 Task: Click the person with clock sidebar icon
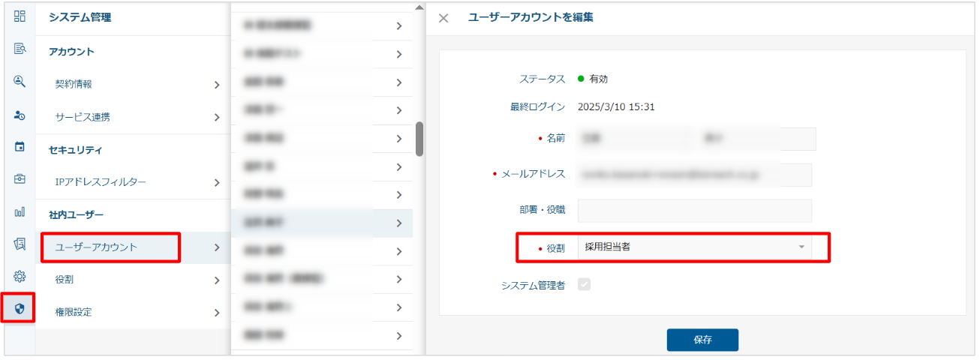point(20,115)
